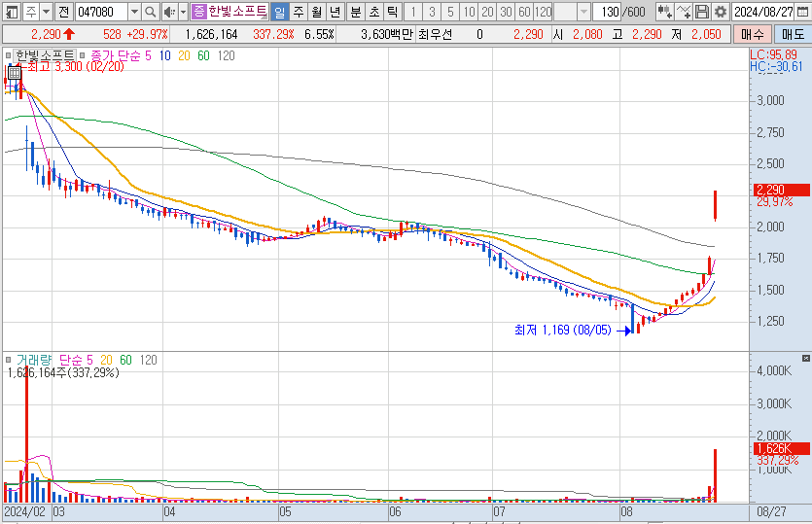Image resolution: width=812 pixels, height=524 pixels.
Task: Click the HC:-30.61 indicator text
Action: coord(776,66)
